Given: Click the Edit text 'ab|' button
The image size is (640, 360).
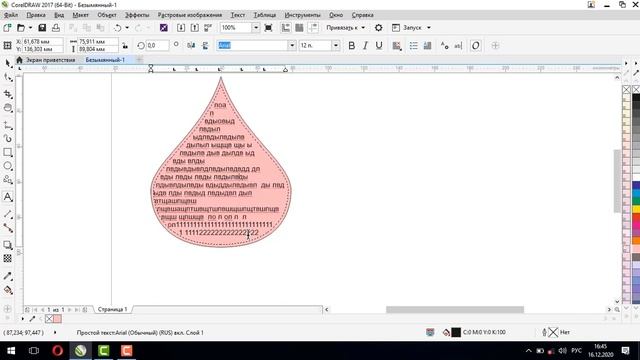Looking at the screenshot, I should pos(458,45).
